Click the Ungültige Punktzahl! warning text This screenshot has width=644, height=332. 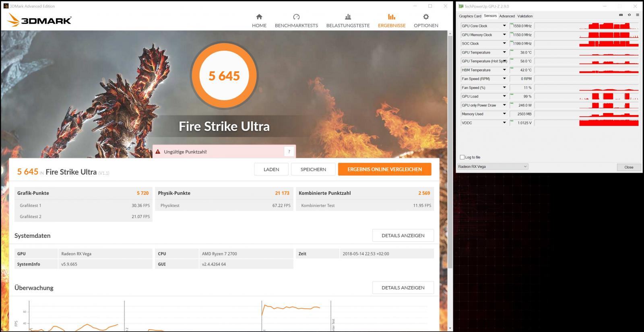(185, 152)
